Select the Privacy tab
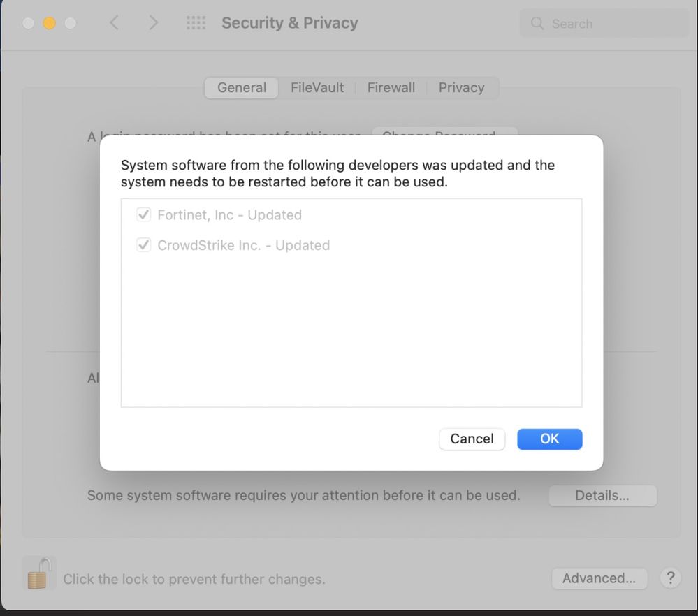 [x=461, y=88]
